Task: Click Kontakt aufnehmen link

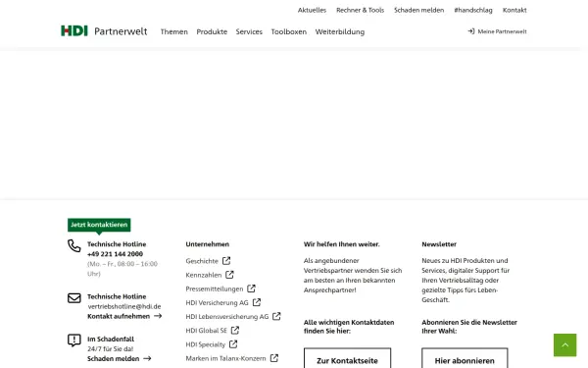Action: click(x=119, y=316)
